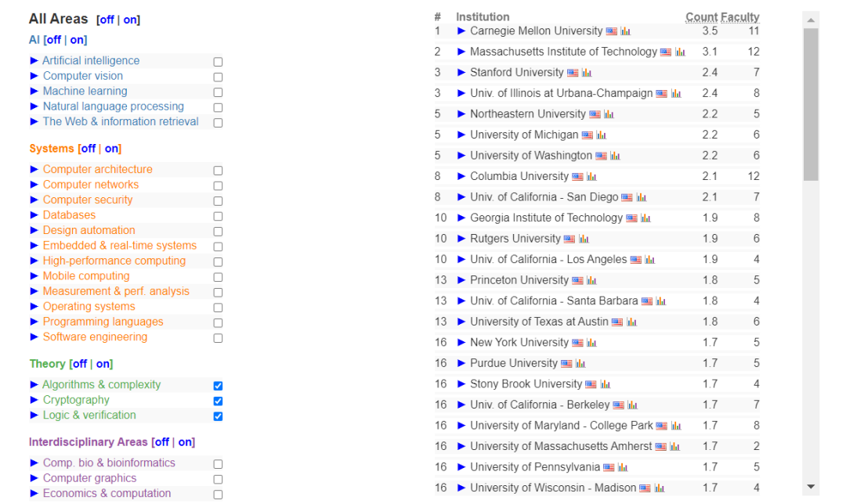This screenshot has width=846, height=504.
Task: Expand Princeton University's faculty arrow
Action: tap(461, 279)
